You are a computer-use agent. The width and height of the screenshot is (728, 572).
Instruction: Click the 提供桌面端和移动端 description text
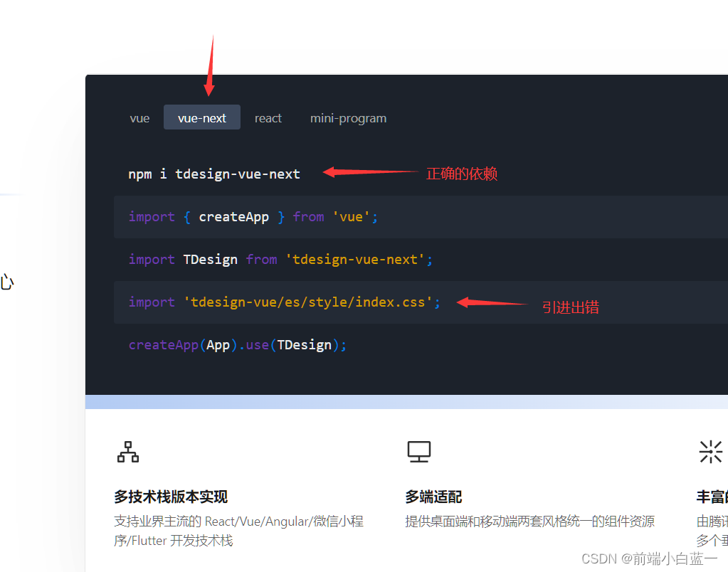point(529,521)
